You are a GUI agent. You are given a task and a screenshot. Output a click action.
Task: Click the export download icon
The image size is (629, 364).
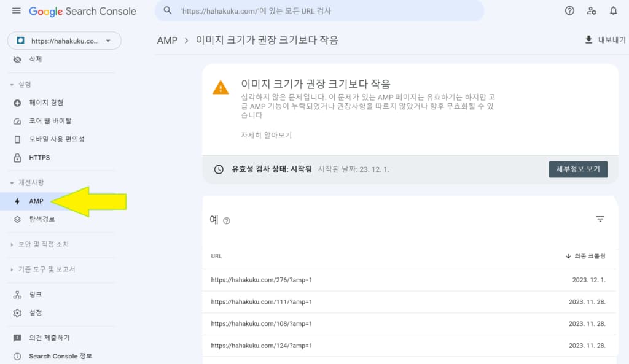[588, 40]
